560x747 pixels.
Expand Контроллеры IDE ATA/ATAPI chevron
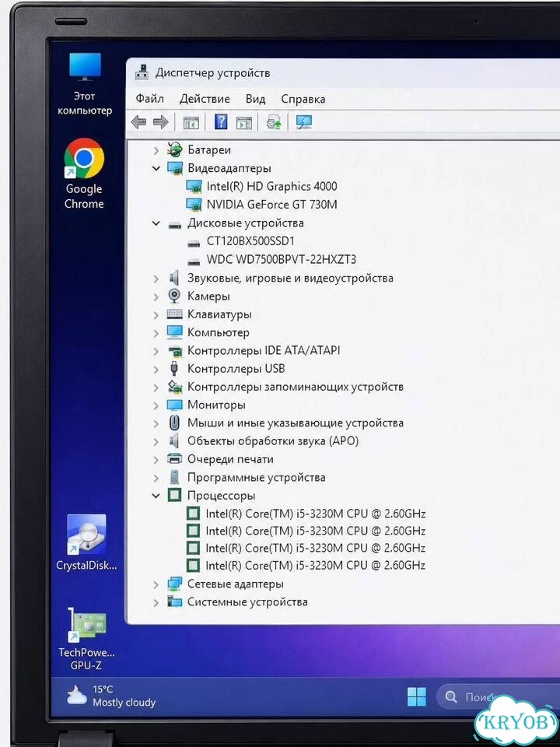[x=156, y=351]
